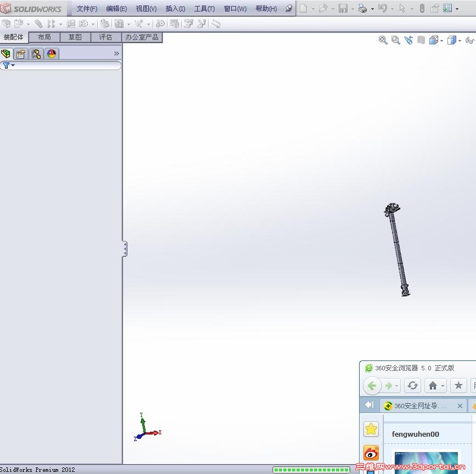Click the Assembly Features icon

tap(119, 24)
